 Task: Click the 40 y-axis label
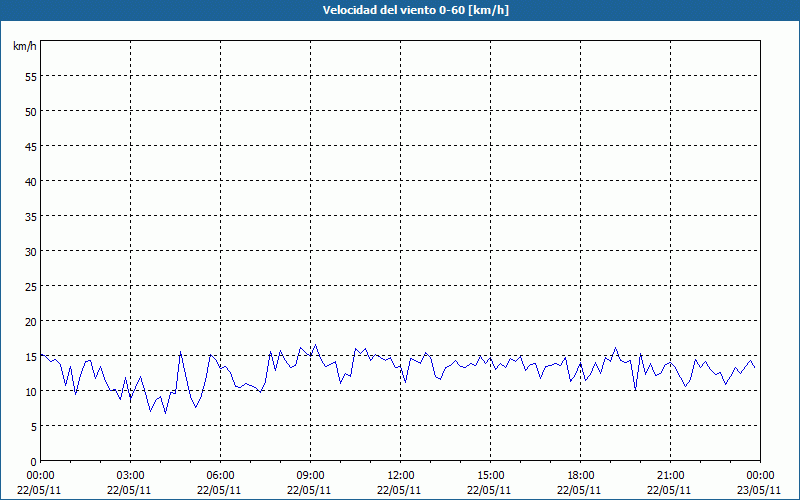click(31, 182)
